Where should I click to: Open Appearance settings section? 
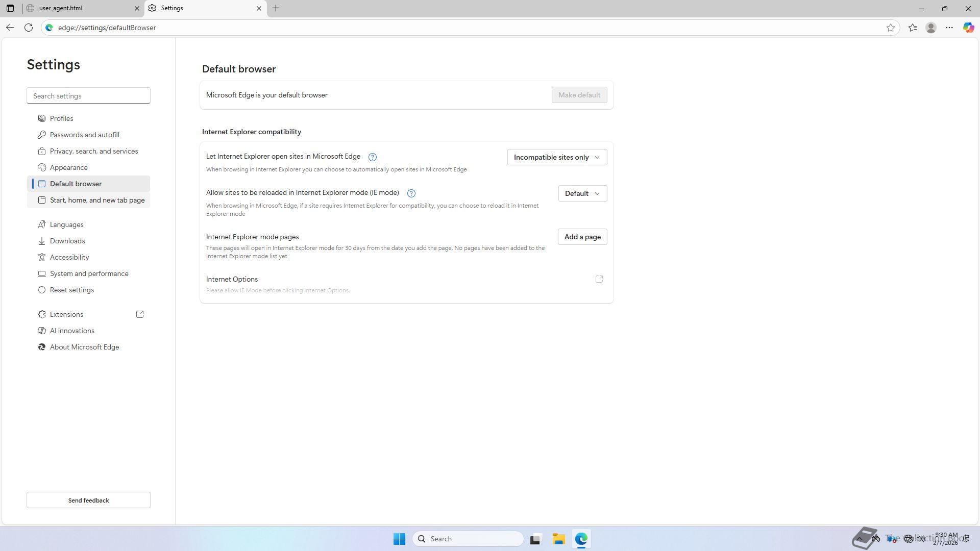[x=69, y=167]
